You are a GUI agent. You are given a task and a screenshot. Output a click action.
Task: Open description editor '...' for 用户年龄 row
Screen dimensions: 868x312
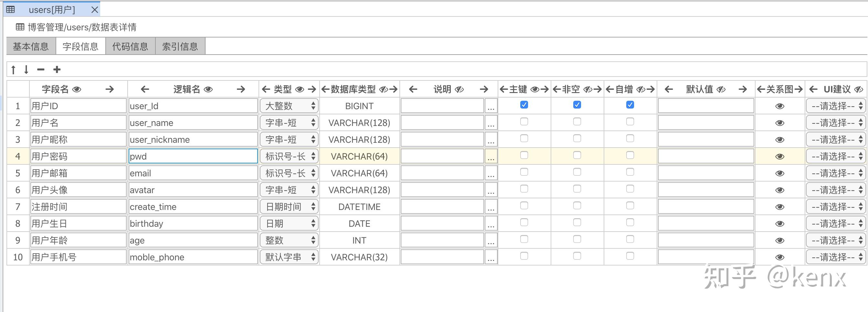point(491,241)
